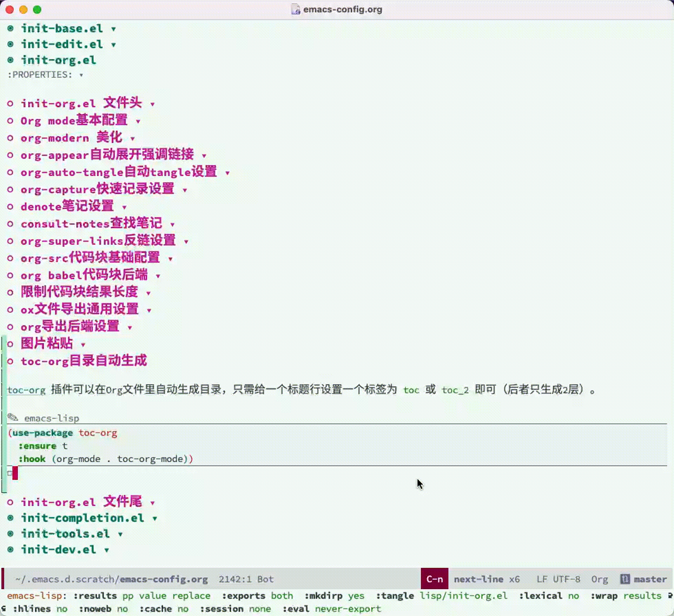Click the red C-n key indicator

click(435, 579)
